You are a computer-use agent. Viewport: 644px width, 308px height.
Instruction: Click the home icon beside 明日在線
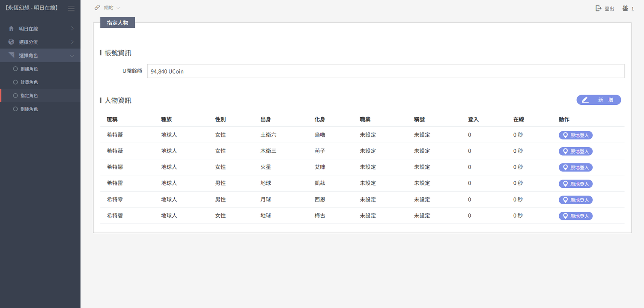tap(11, 29)
